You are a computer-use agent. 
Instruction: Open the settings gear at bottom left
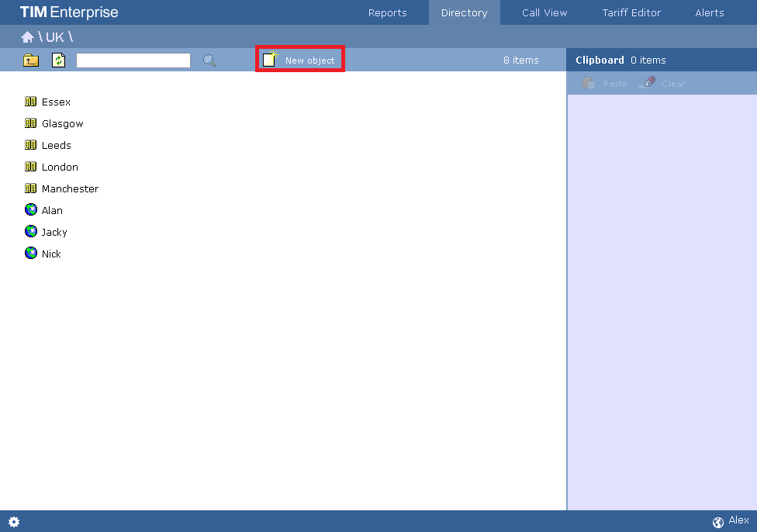13,522
